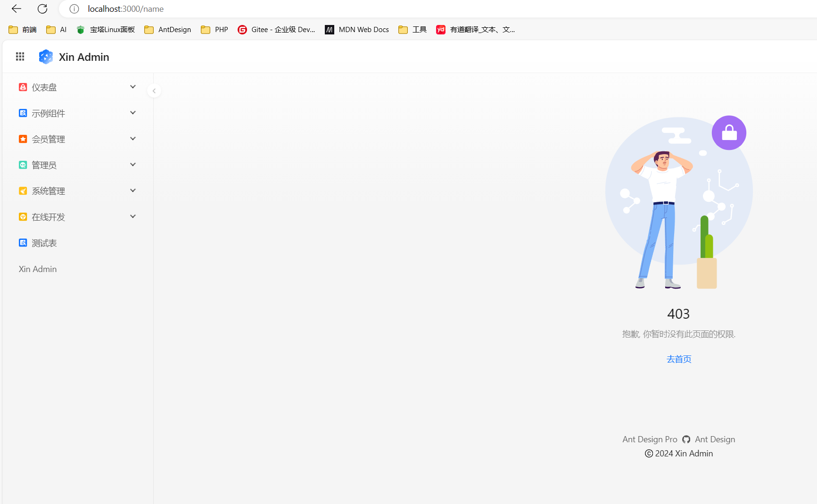Click the blue 示例组件 menu icon
817x504 pixels.
pyautogui.click(x=23, y=113)
